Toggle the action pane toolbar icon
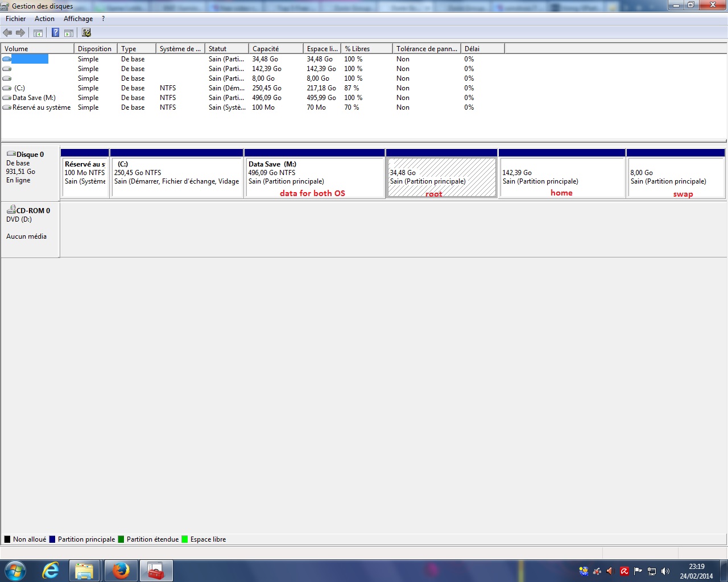The width and height of the screenshot is (728, 582). [69, 33]
